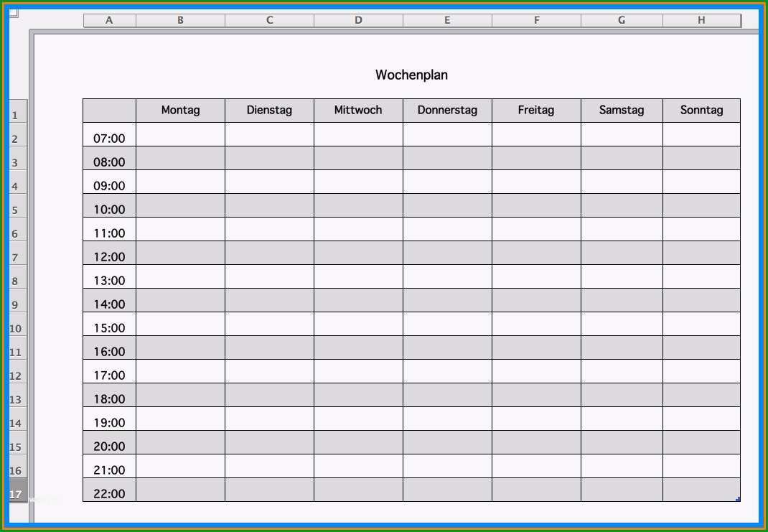Click the Freitag cell at 15:00
This screenshot has height=532, width=768.
(536, 324)
